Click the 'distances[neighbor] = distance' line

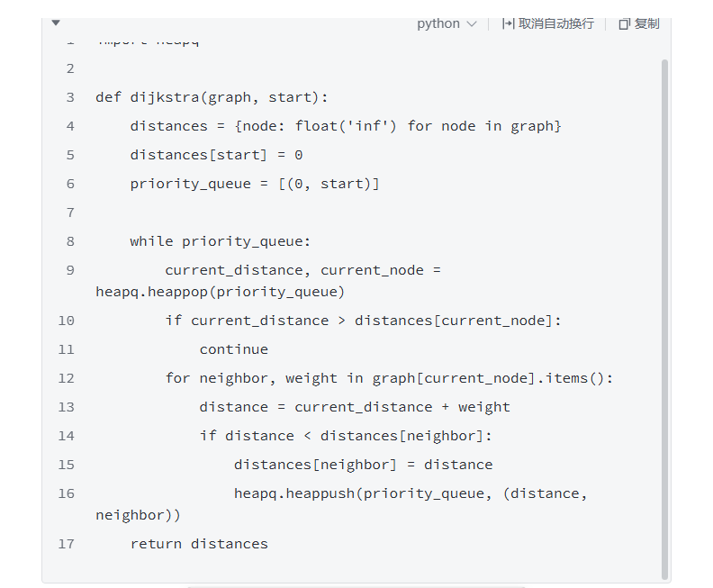(x=363, y=465)
